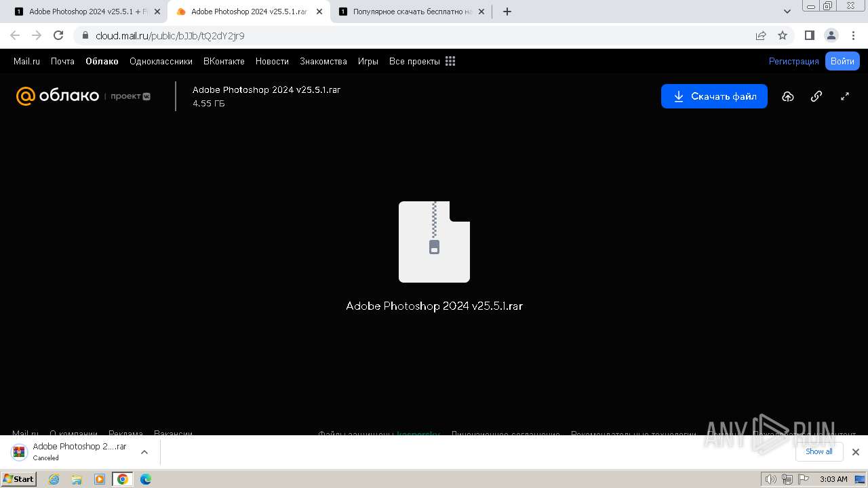Image resolution: width=868 pixels, height=488 pixels.
Task: Open the browser side panel icon
Action: click(x=809, y=35)
